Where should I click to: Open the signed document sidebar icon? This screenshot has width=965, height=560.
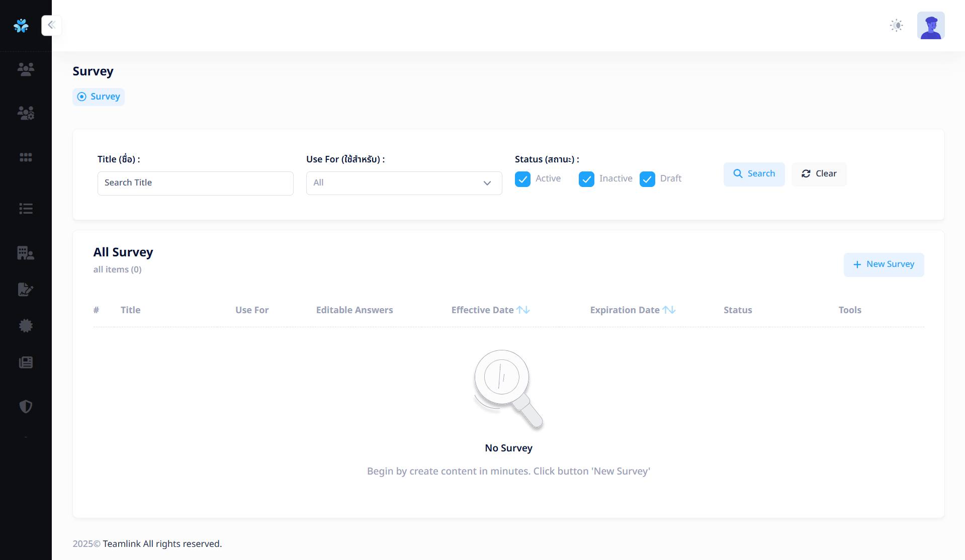[26, 290]
